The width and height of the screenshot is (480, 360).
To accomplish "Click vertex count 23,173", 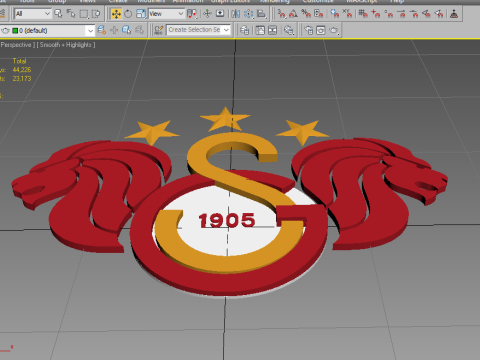I will click(x=22, y=79).
